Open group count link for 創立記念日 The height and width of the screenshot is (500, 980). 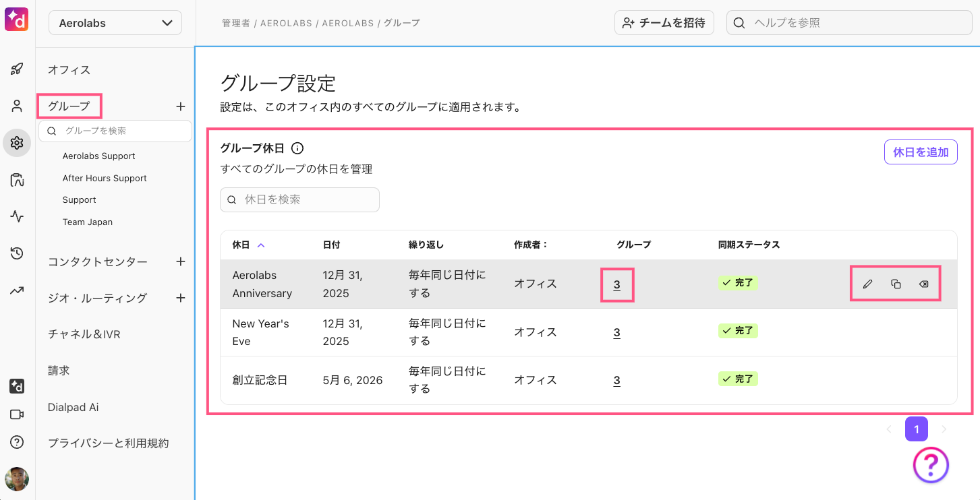616,380
